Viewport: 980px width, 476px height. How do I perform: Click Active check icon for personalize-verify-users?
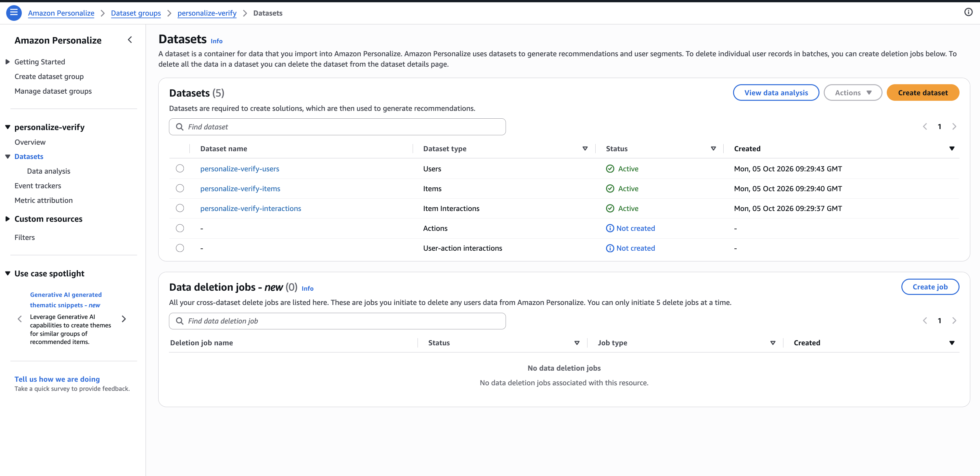[610, 169]
